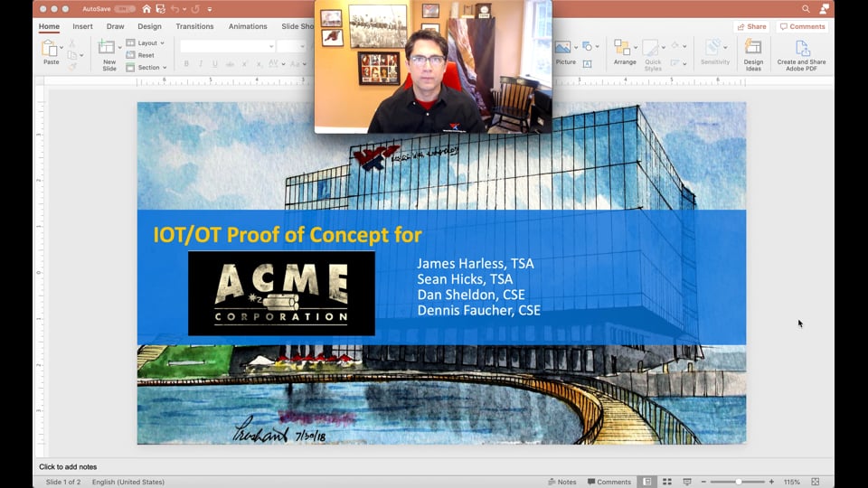
Task: Start Slide Show view from status bar
Action: pos(687,482)
